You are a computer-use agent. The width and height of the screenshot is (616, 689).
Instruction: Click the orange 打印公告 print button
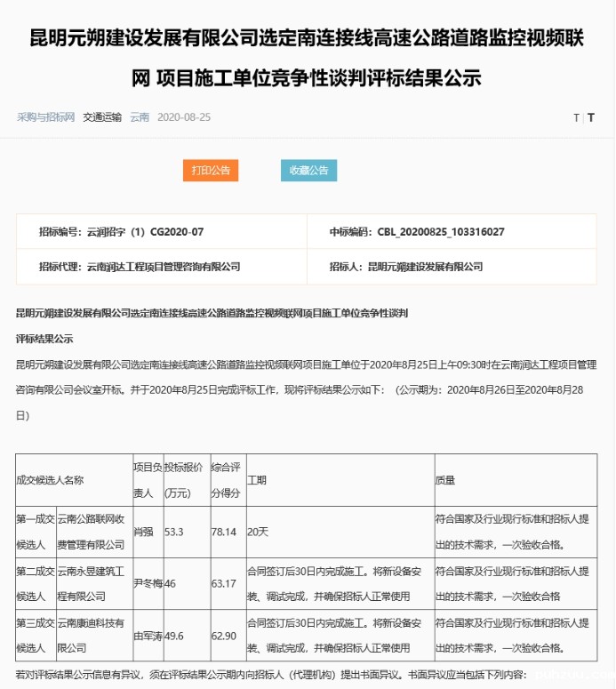pyautogui.click(x=211, y=171)
